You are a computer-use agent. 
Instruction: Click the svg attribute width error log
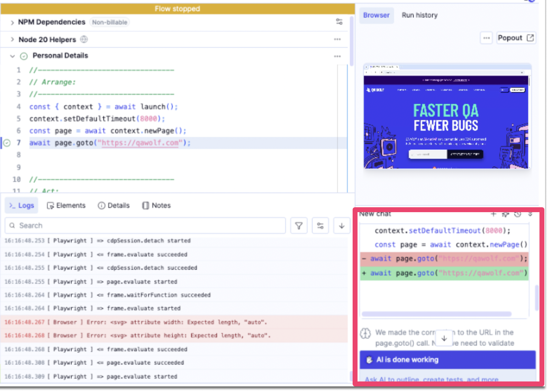[174, 322]
